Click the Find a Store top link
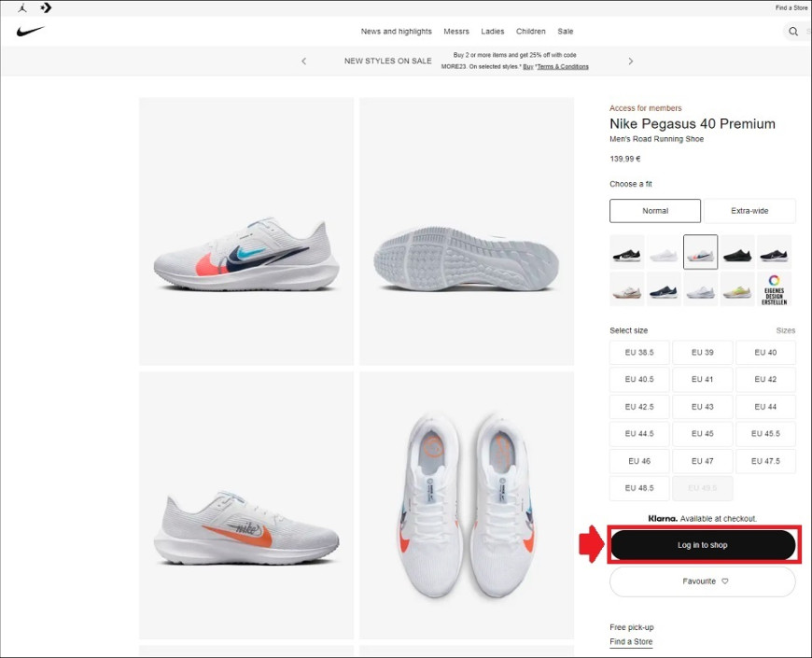This screenshot has height=658, width=812. tap(791, 7)
